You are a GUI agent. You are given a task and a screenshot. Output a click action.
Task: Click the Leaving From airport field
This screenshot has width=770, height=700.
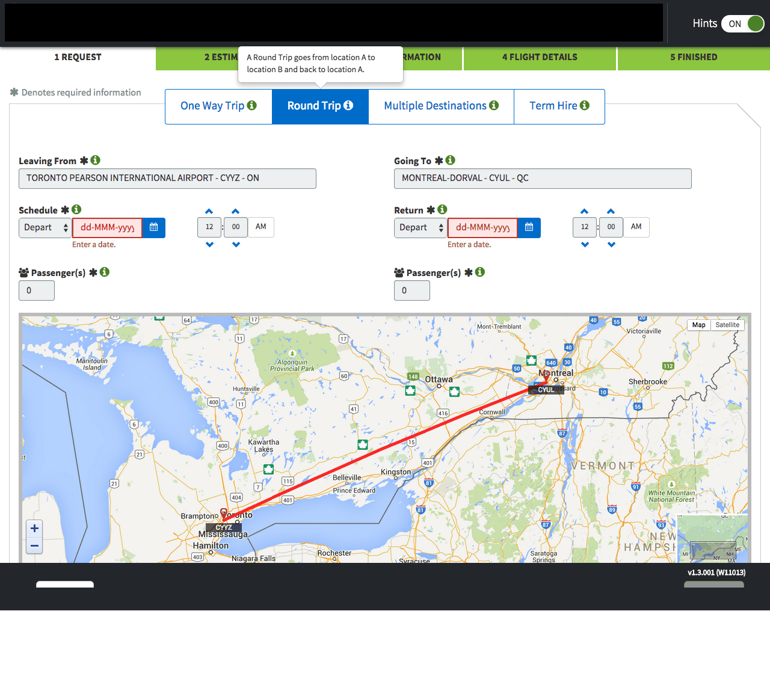tap(167, 178)
